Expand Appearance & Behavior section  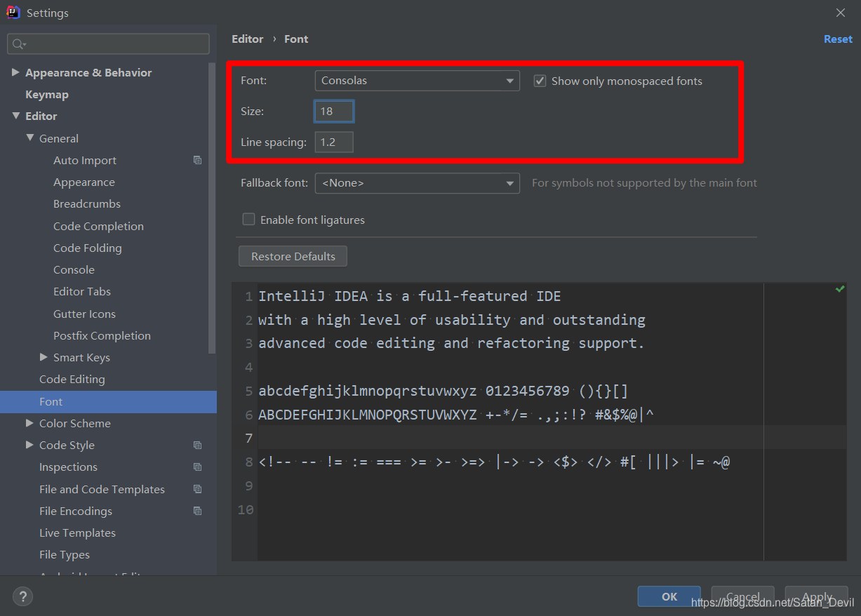(15, 72)
